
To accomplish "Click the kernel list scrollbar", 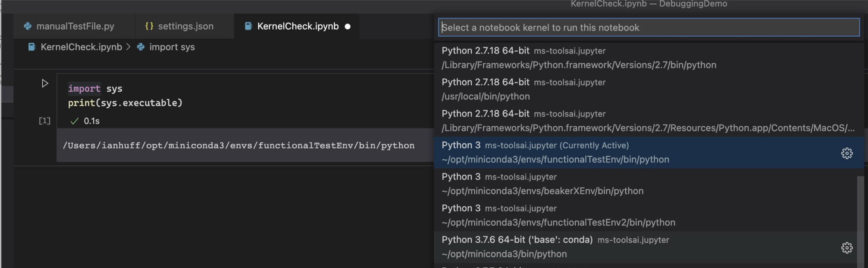I will pyautogui.click(x=860, y=219).
